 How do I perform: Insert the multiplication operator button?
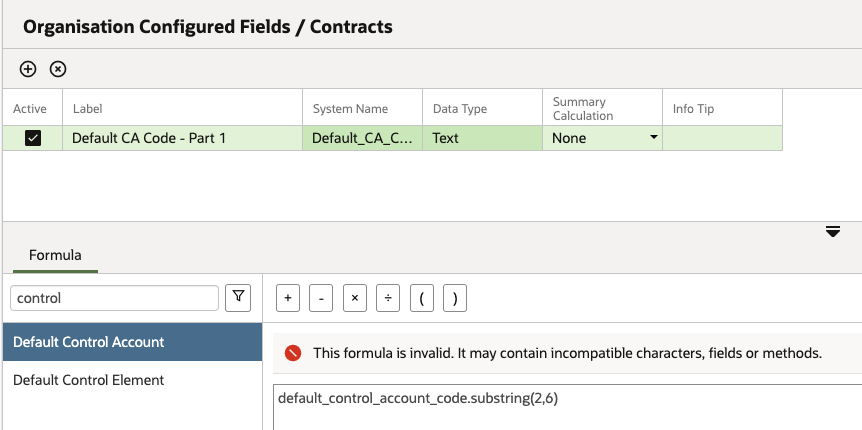pos(355,299)
